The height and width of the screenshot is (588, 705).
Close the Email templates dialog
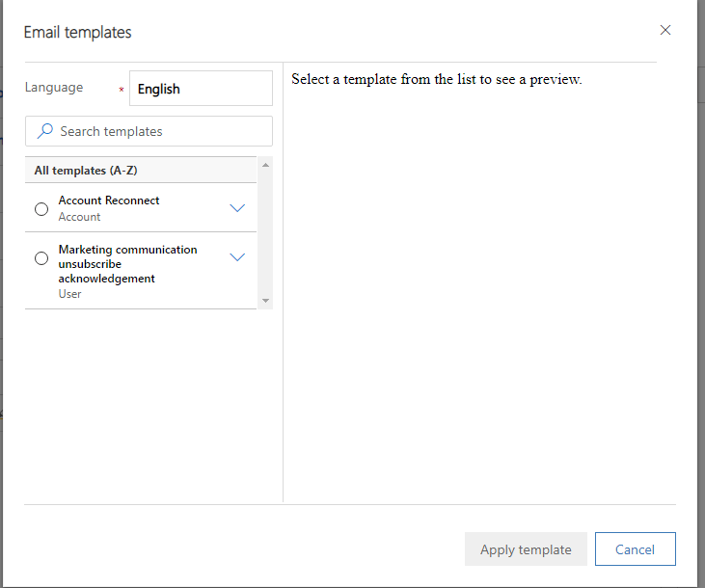tap(665, 30)
